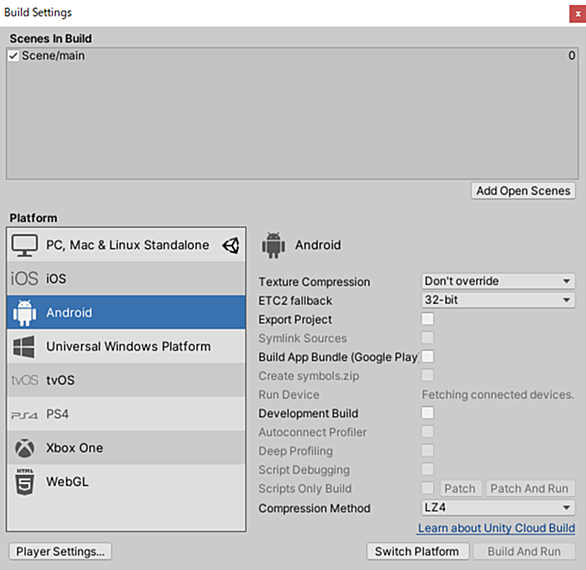Tick the Development Build checkbox
The image size is (586, 570).
(x=428, y=413)
